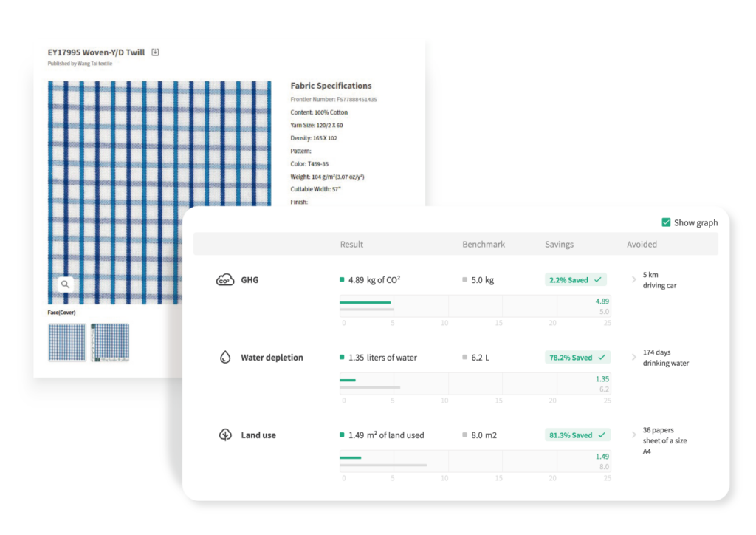Uncheck the Show graph checkbox
The height and width of the screenshot is (535, 756).
coord(667,222)
